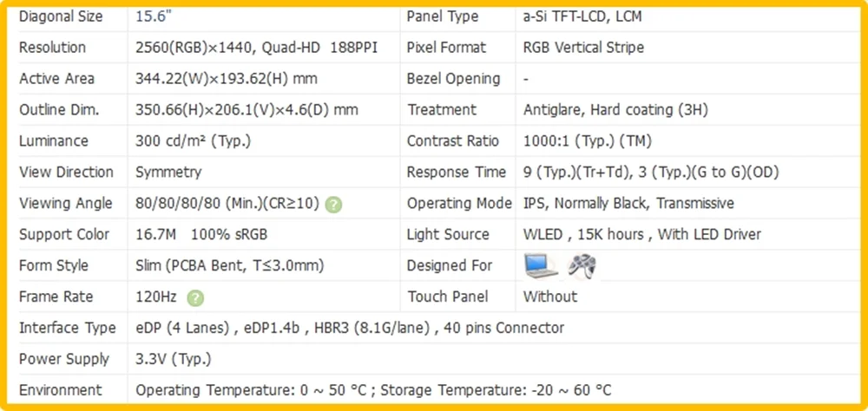Viewport: 868px width, 411px height.
Task: Click the game controller Designed For icon
Action: [x=582, y=266]
